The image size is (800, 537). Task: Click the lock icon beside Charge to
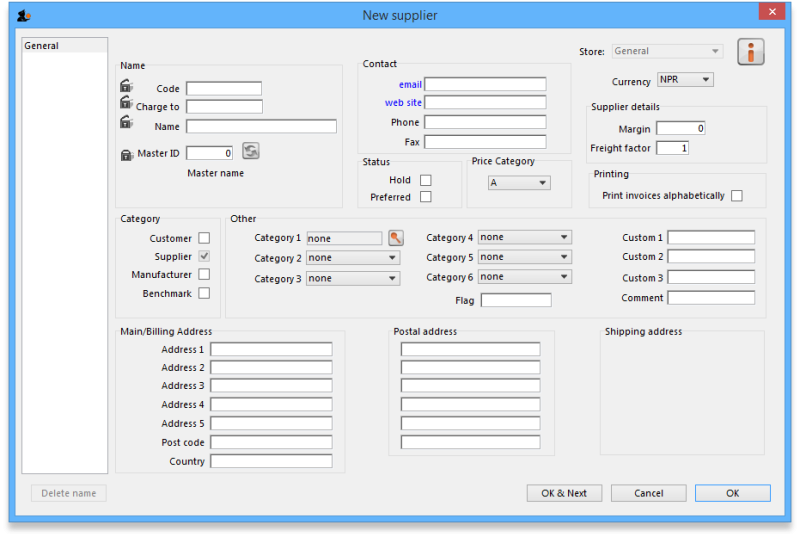126,103
